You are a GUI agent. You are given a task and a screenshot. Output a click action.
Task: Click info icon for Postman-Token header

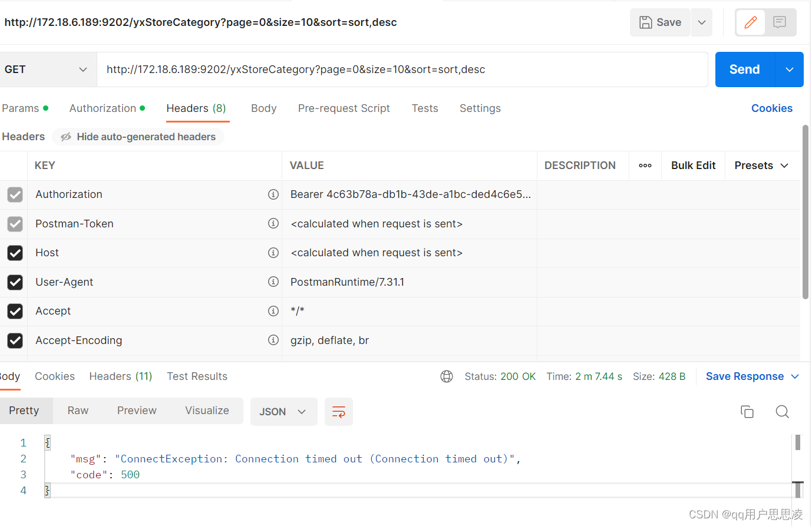273,223
